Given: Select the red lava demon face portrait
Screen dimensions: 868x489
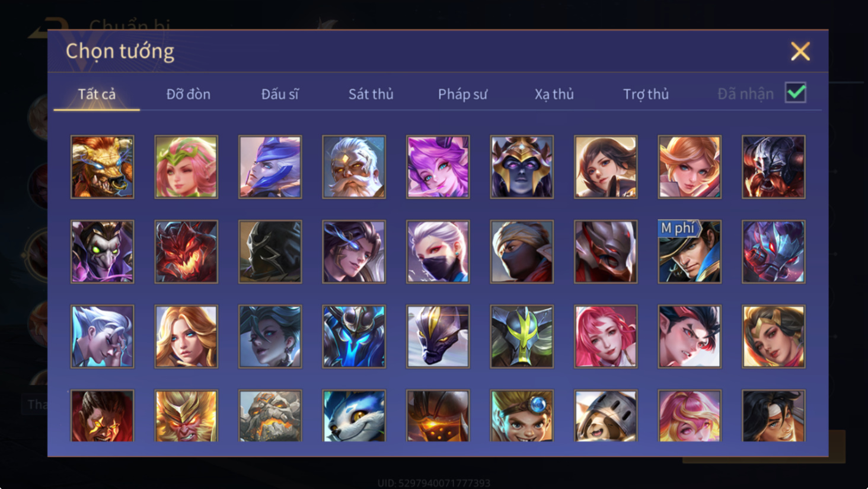Looking at the screenshot, I should (186, 252).
